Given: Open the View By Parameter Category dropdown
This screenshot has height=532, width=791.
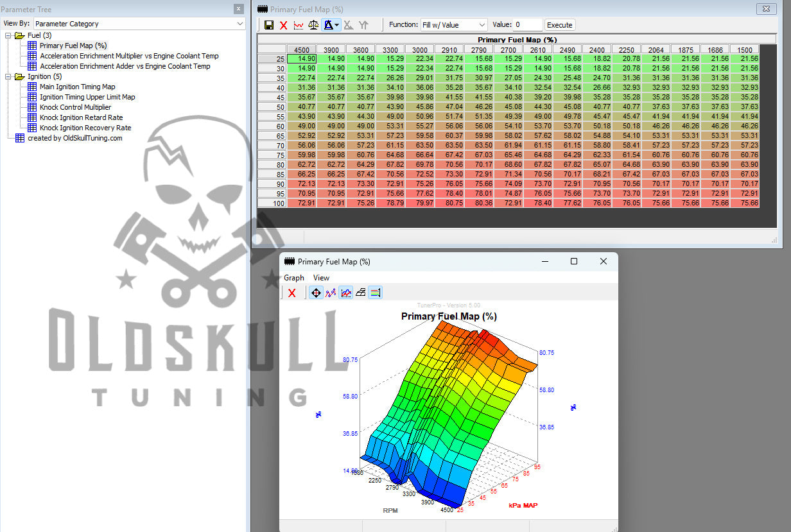Looking at the screenshot, I should coord(139,24).
